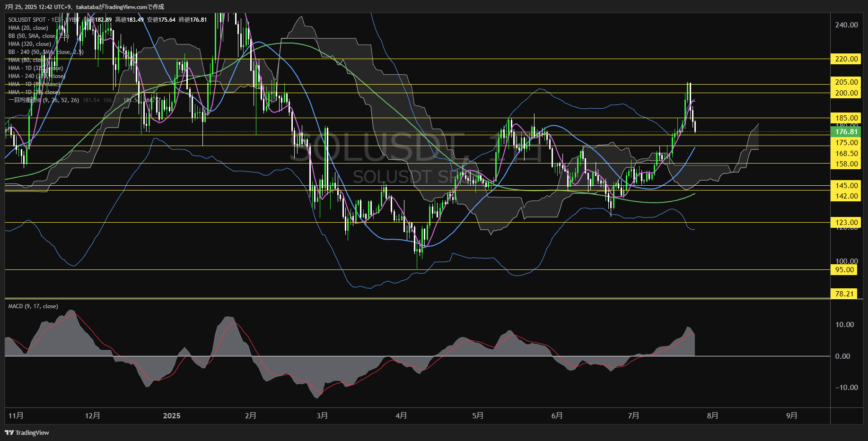The height and width of the screenshot is (441, 868).
Task: Click the 205.00 price level label
Action: 845,82
